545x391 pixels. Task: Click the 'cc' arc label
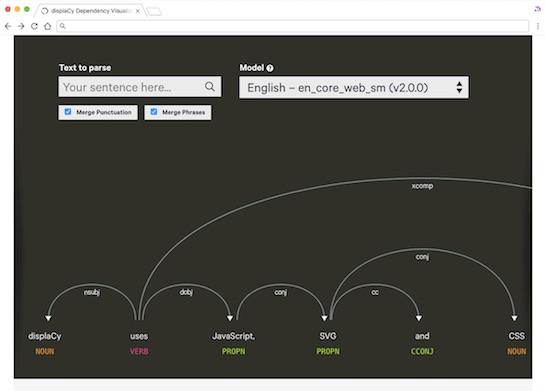[375, 292]
